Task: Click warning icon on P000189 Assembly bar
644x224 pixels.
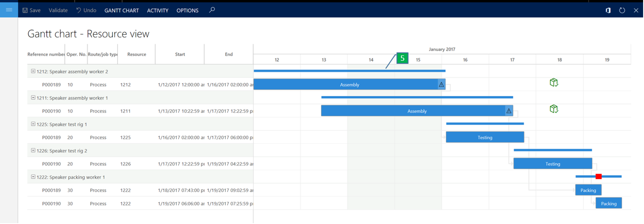Action: point(441,85)
